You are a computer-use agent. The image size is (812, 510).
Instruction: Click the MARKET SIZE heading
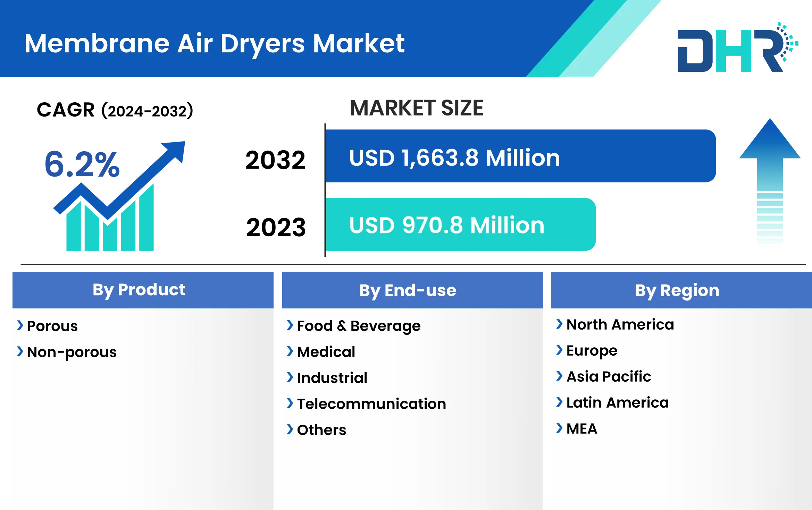click(x=417, y=108)
